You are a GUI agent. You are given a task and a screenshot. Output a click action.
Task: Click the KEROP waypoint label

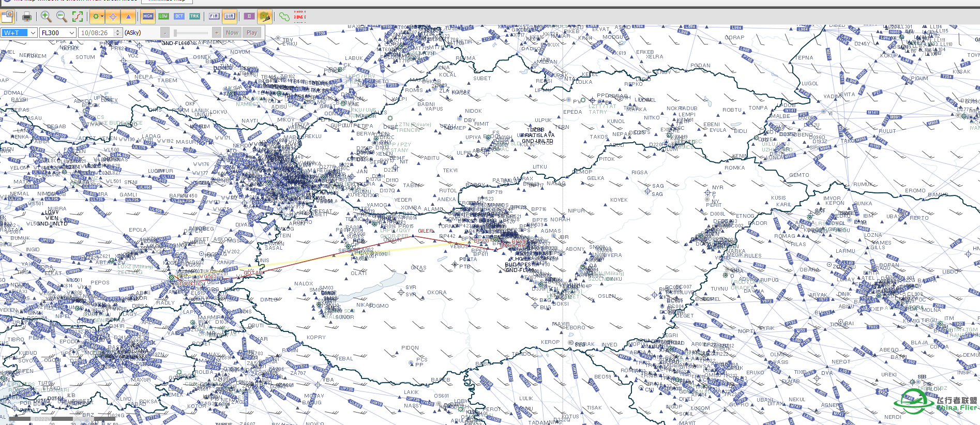pos(550,342)
